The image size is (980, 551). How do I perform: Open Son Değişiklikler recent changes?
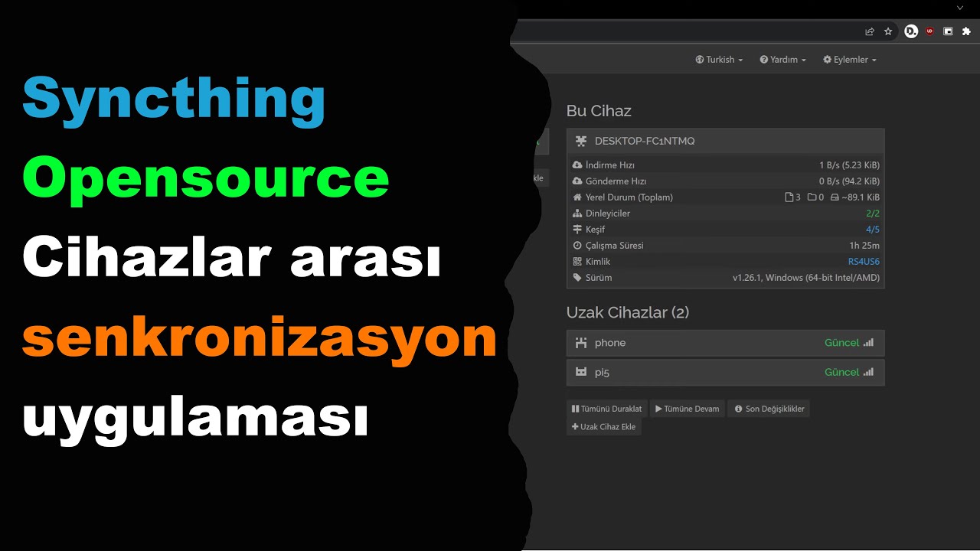[769, 409]
